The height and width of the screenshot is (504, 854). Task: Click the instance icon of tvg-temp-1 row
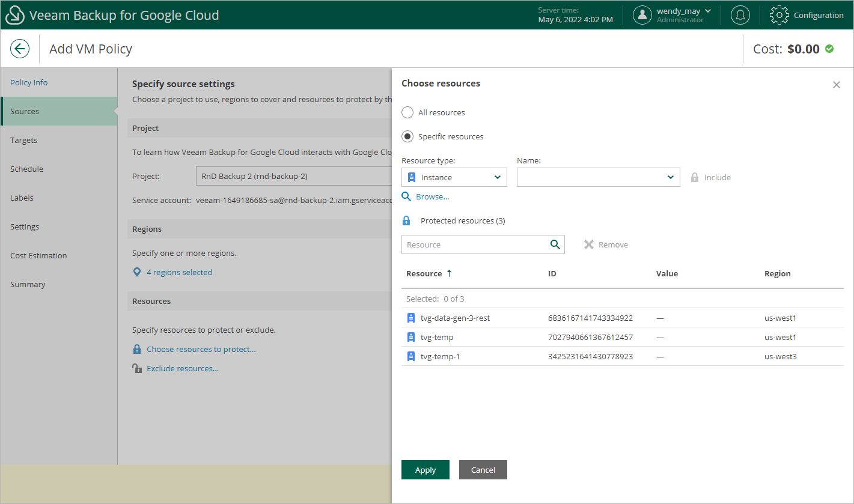click(411, 356)
